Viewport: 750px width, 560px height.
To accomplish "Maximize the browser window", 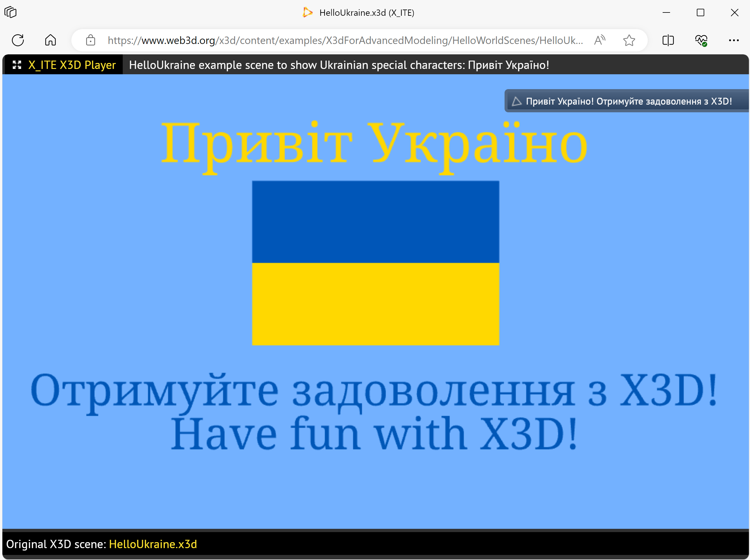I will [700, 12].
